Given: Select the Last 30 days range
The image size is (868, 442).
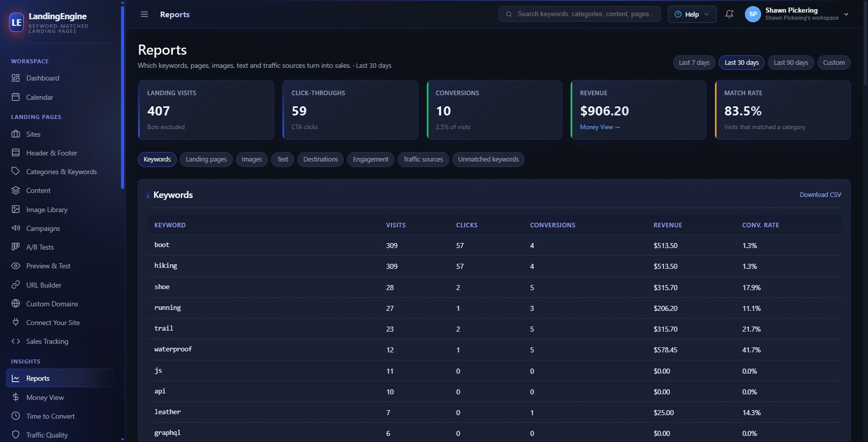Looking at the screenshot, I should pyautogui.click(x=742, y=62).
